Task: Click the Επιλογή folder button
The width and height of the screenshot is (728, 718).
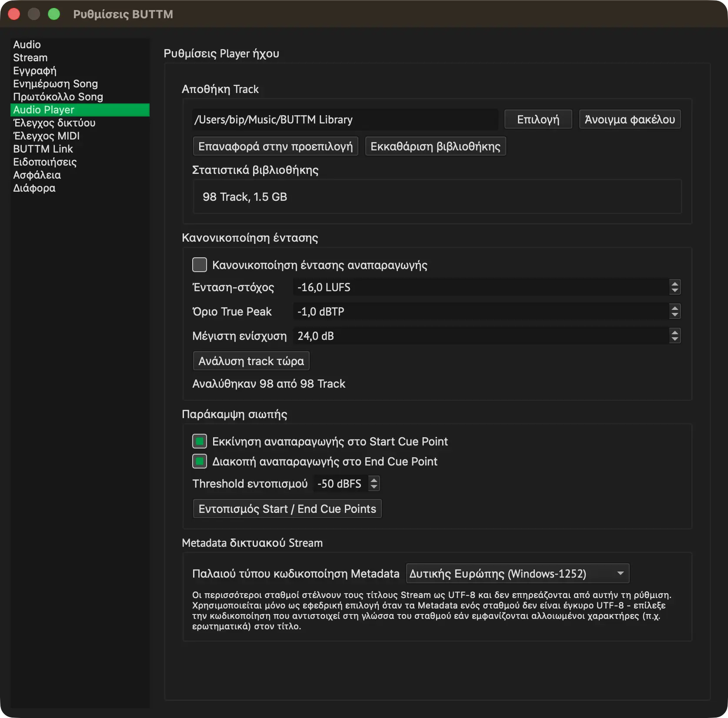Action: pyautogui.click(x=538, y=120)
